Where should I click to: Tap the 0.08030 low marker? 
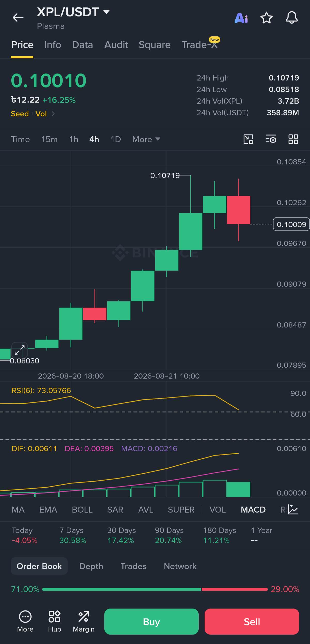pos(25,361)
